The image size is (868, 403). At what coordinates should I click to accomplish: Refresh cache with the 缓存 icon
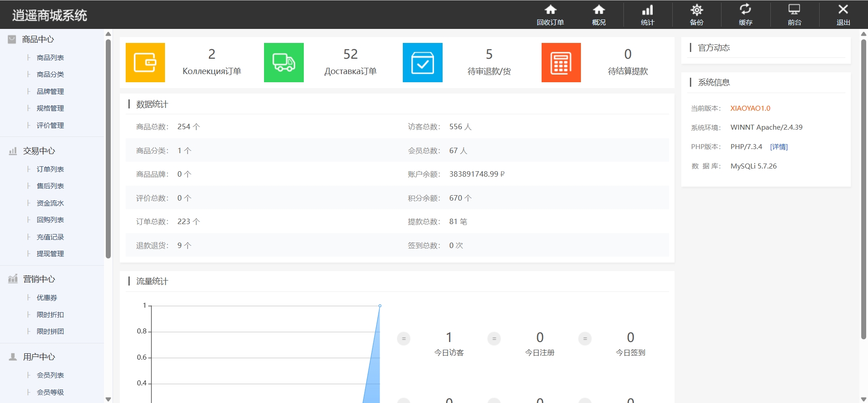click(745, 10)
